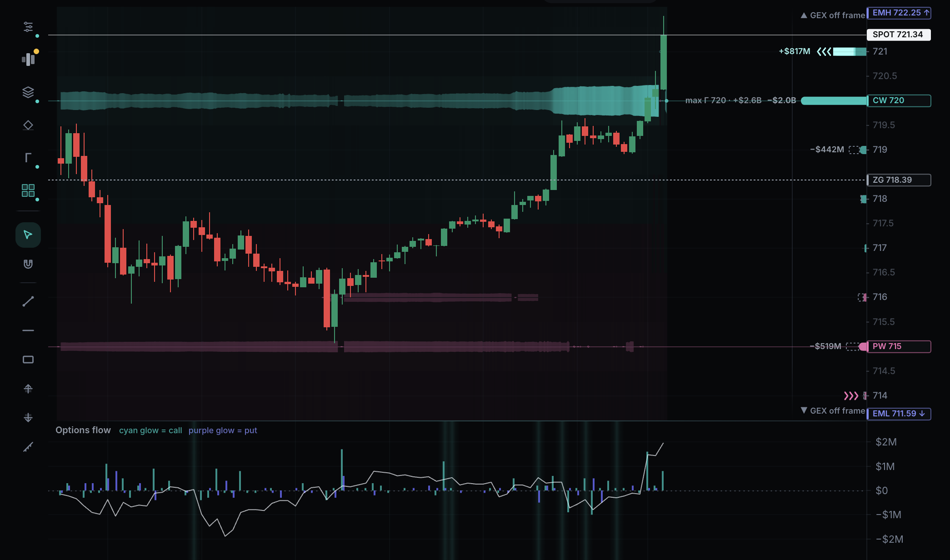Click the +$817M gamma bar at 721
This screenshot has height=560, width=950.
pos(850,51)
